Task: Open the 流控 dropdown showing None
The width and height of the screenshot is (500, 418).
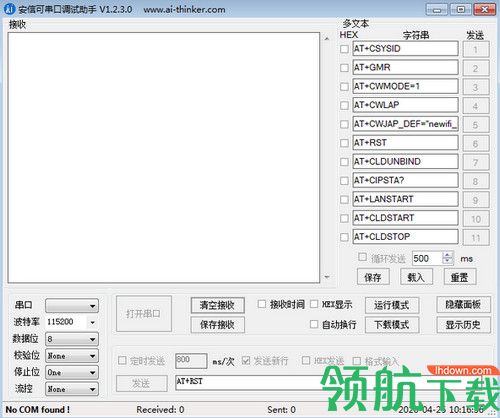Action: tap(72, 389)
